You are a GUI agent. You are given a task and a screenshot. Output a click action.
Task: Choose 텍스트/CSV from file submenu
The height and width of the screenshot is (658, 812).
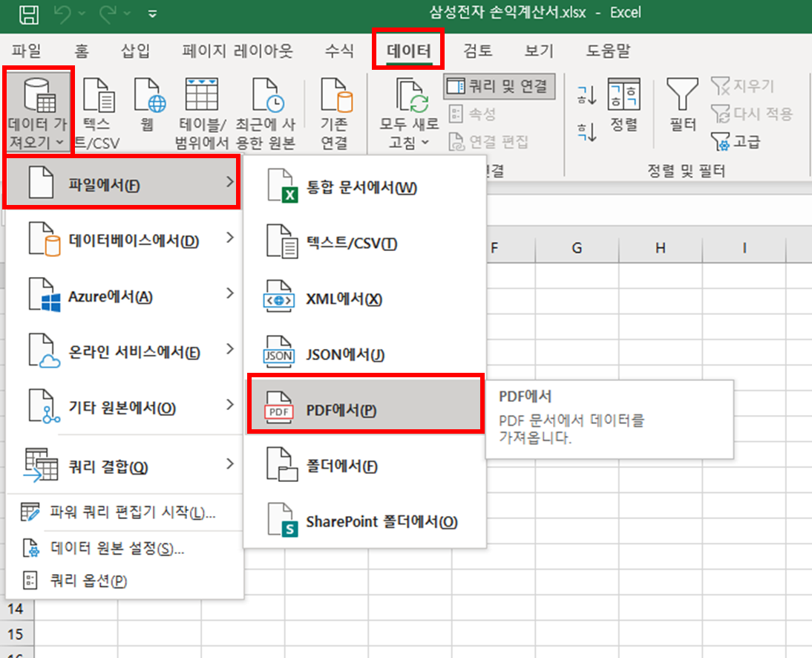point(364,242)
